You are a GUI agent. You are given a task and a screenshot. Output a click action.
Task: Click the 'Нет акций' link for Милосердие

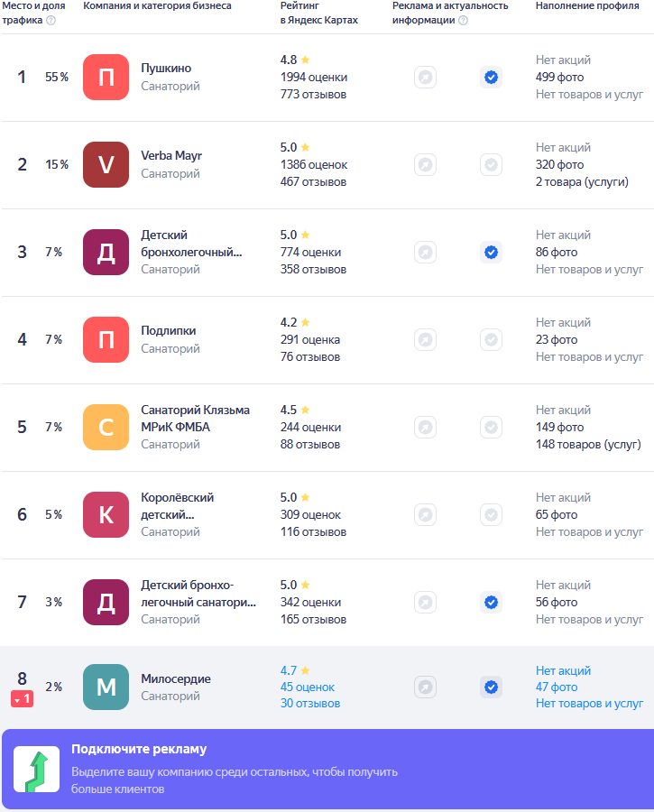[x=564, y=670]
